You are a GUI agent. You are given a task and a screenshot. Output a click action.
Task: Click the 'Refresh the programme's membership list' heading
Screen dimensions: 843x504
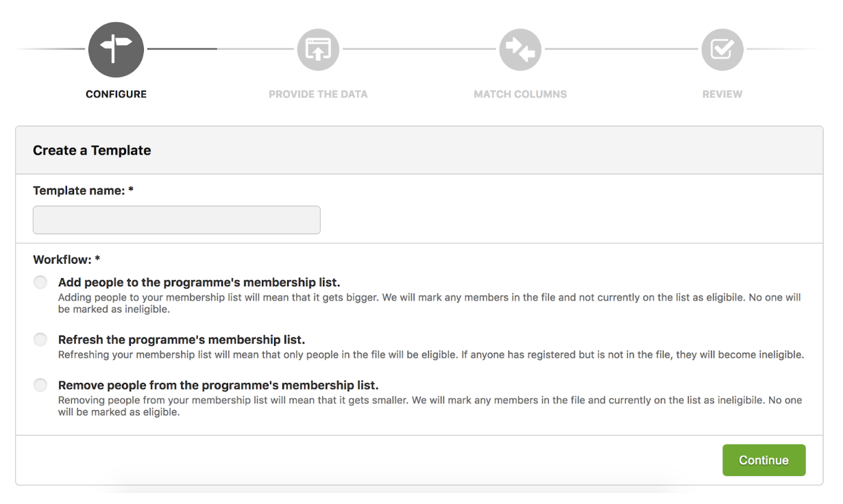[182, 340]
